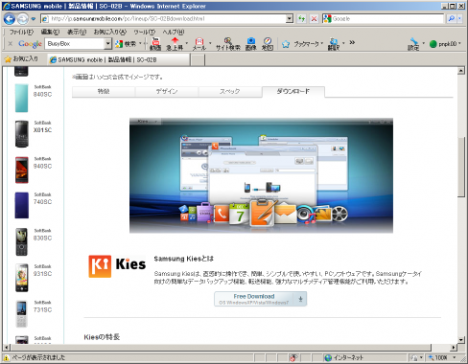This screenshot has height=364, width=468.
Task: Open the ファイル(F) menu
Action: 22,32
